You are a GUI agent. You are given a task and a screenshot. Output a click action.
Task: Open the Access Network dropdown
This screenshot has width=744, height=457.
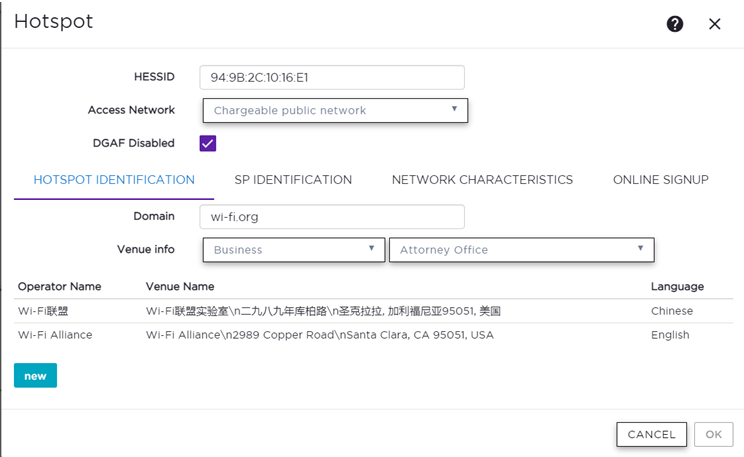pyautogui.click(x=335, y=110)
